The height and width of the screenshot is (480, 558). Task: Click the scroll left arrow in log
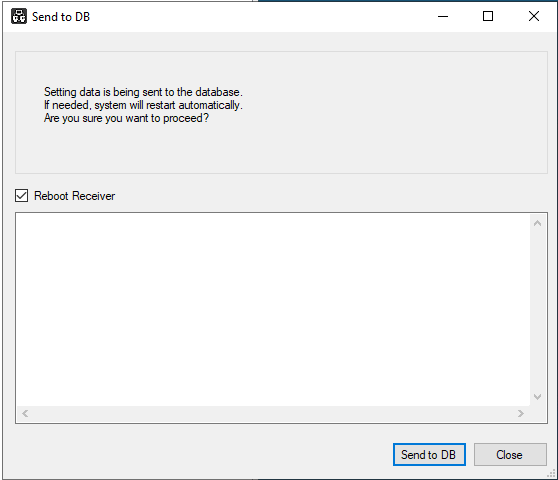coord(25,413)
